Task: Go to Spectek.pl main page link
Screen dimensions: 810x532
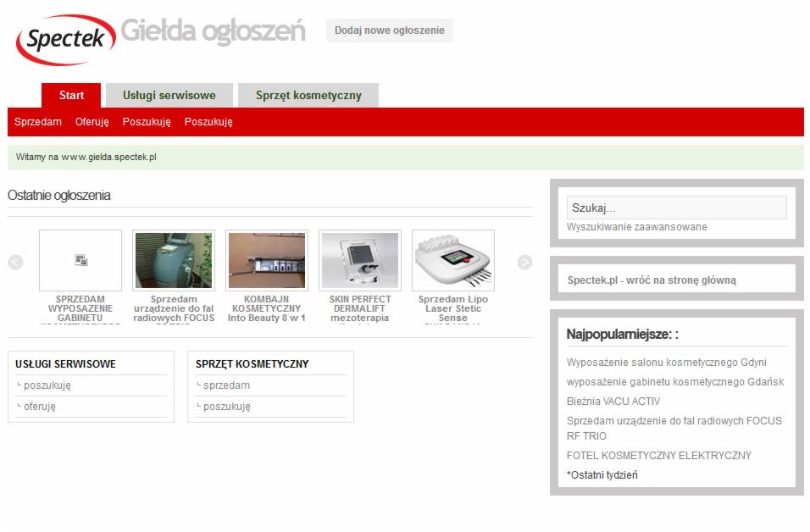Action: coord(652,280)
